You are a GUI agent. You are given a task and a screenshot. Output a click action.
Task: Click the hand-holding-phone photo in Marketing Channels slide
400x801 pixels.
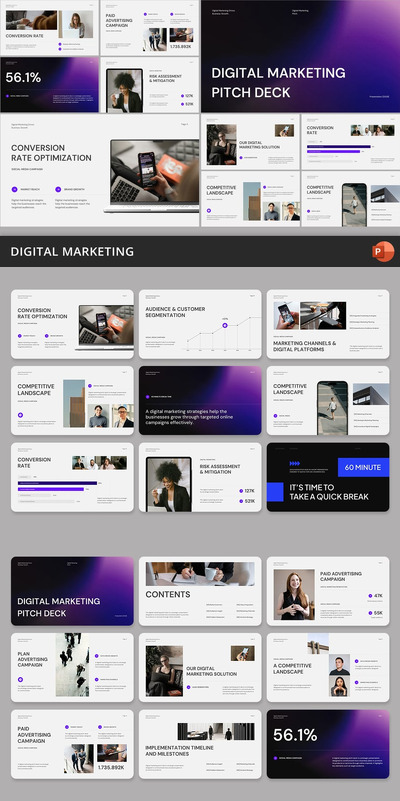coord(286,316)
